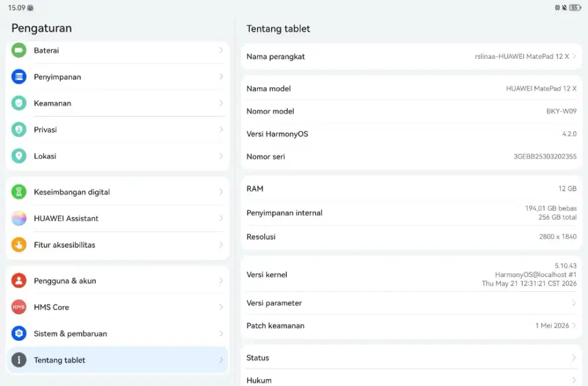Tap the Sistem & pembaruan gear icon
Viewport: 588px width, 386px height.
click(19, 334)
